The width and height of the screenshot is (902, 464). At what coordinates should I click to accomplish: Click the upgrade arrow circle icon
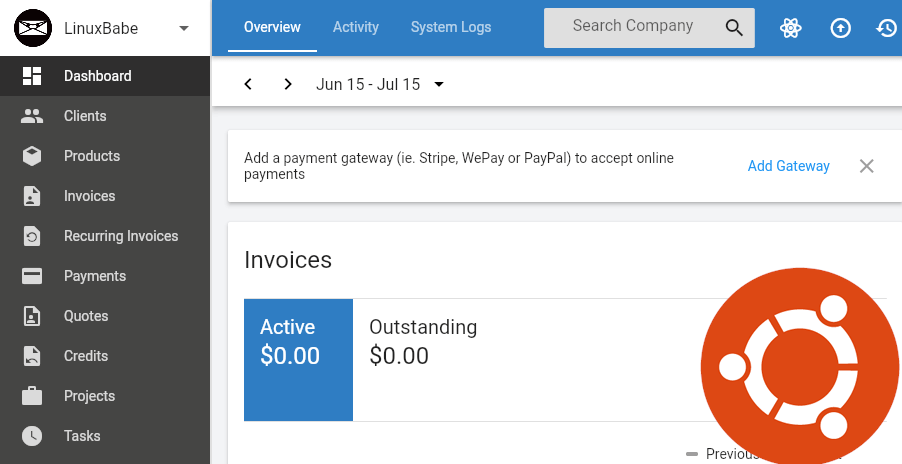[841, 28]
